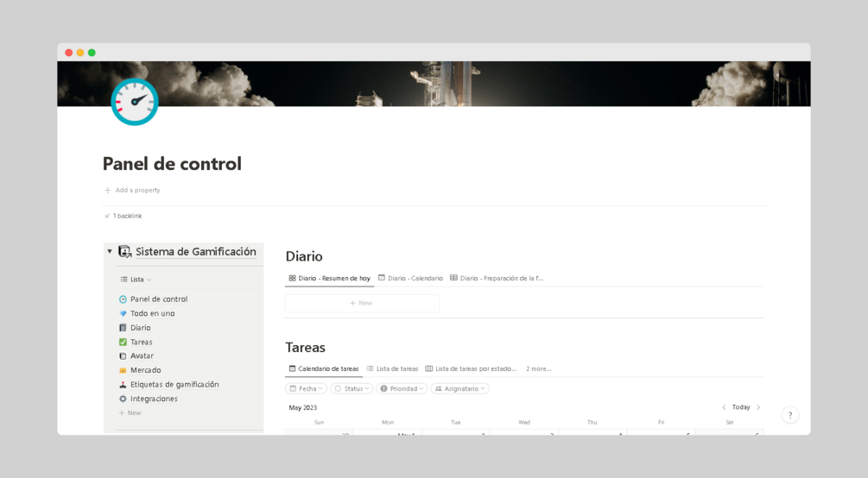Click the list view icon beside Lista
Viewport: 868px width, 478px height.
124,280
